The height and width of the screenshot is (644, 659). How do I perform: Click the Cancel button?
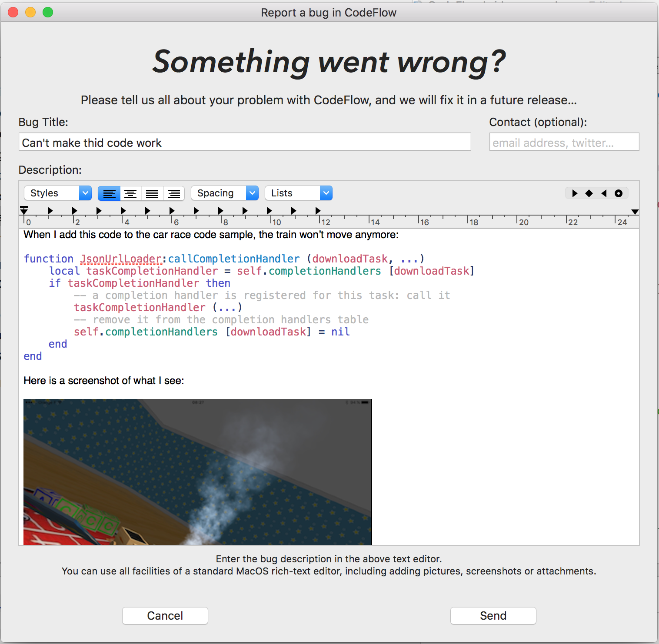pyautogui.click(x=165, y=616)
